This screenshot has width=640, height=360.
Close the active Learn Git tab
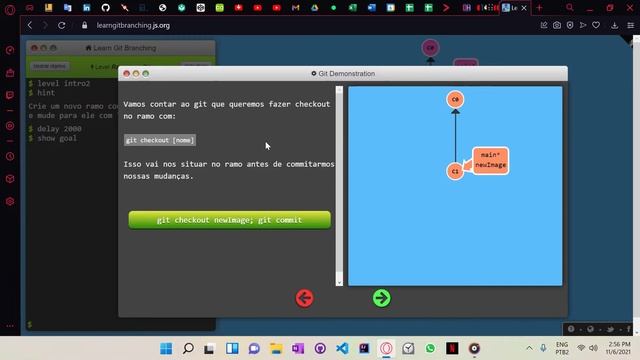pyautogui.click(x=524, y=8)
